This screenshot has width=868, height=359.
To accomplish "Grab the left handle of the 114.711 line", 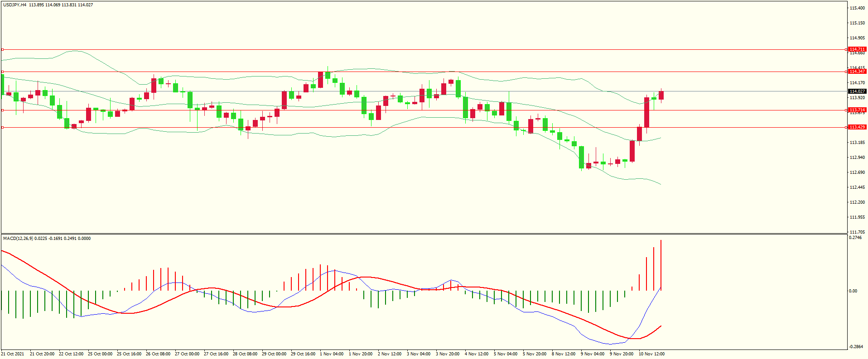I will pos(3,49).
